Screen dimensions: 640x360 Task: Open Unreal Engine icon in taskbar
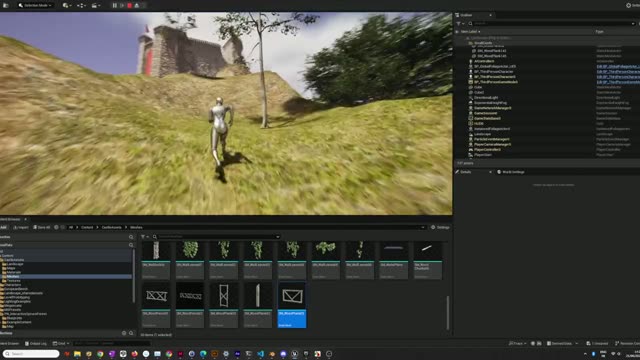click(295, 354)
